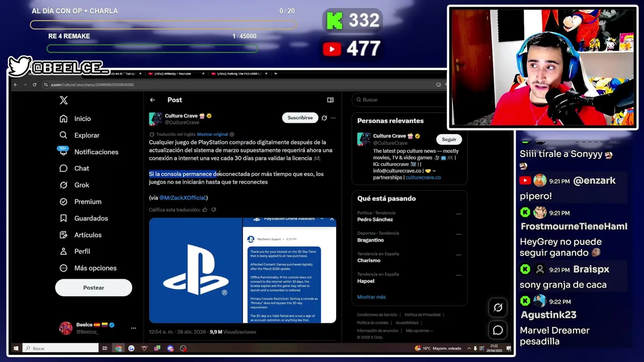Rate translation with thumbs up
Viewport: 644px width, 362px height.
pos(205,210)
